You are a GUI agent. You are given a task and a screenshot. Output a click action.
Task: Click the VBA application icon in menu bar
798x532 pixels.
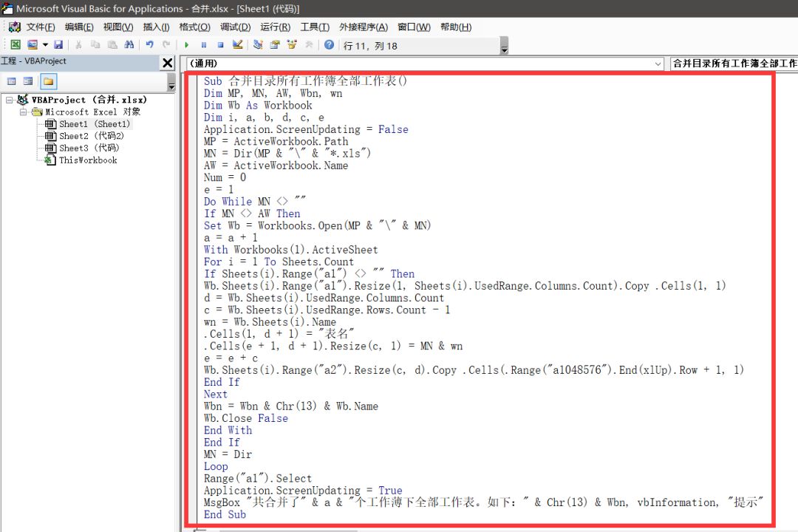pos(15,27)
